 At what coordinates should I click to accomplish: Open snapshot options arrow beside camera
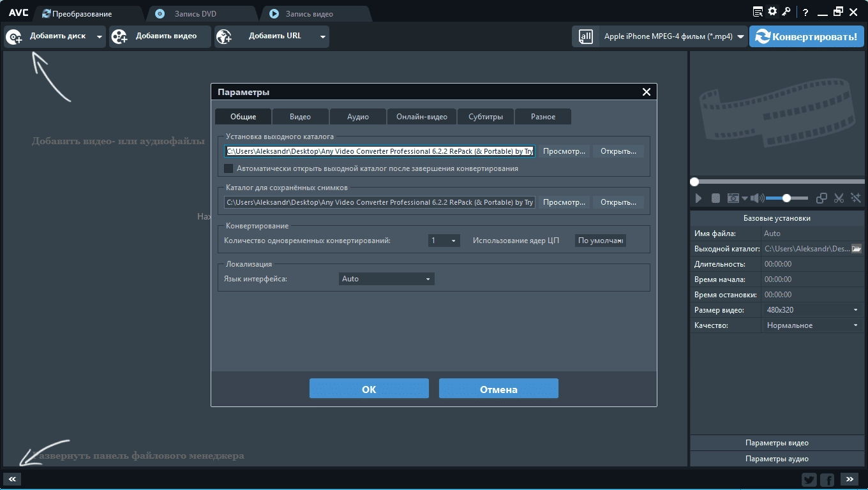pyautogui.click(x=744, y=199)
